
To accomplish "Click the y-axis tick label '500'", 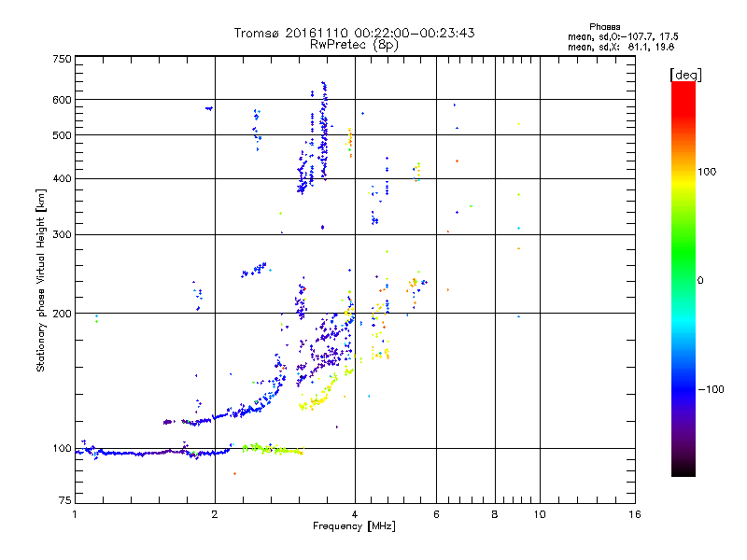I will (x=62, y=135).
